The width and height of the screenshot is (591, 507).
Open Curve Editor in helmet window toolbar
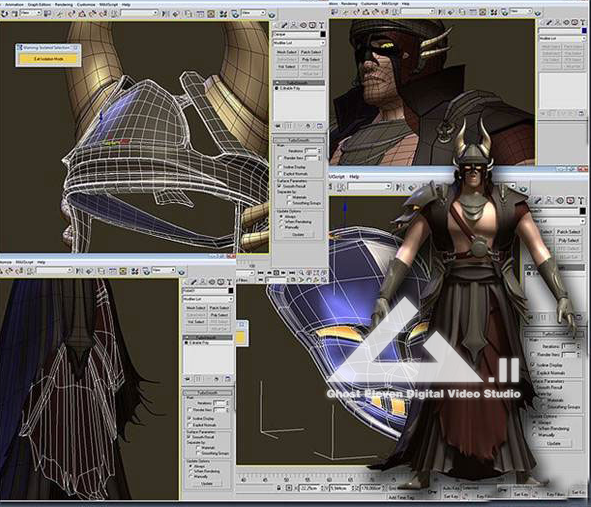pos(200,14)
